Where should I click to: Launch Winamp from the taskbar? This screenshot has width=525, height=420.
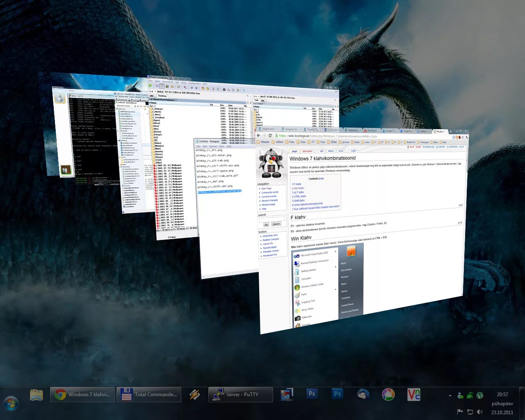point(194,395)
